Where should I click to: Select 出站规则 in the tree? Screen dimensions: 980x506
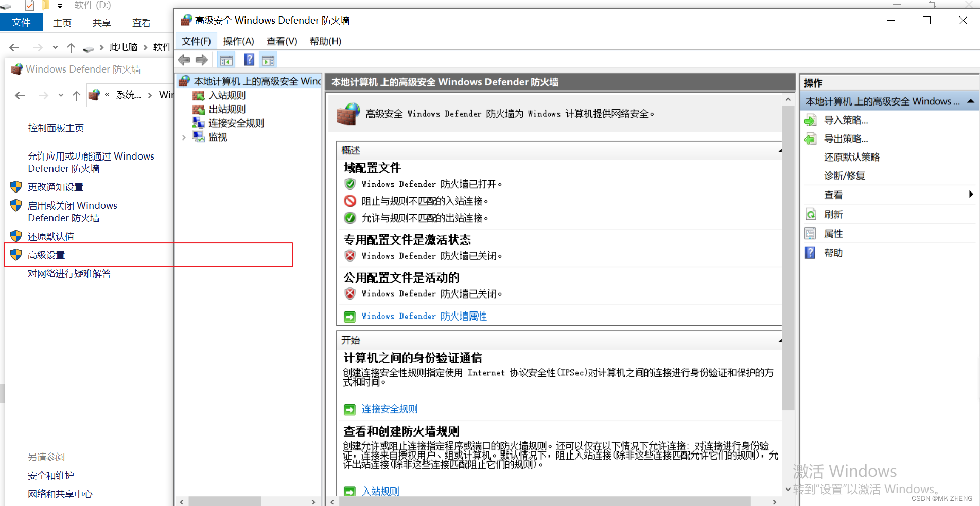tap(227, 109)
